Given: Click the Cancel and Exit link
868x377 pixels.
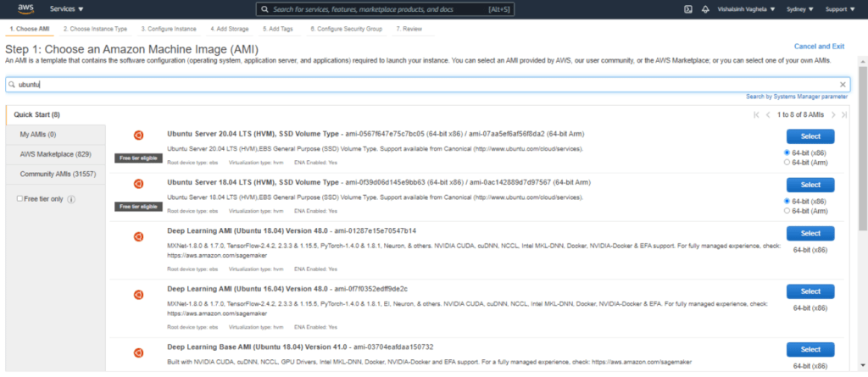Looking at the screenshot, I should [819, 46].
